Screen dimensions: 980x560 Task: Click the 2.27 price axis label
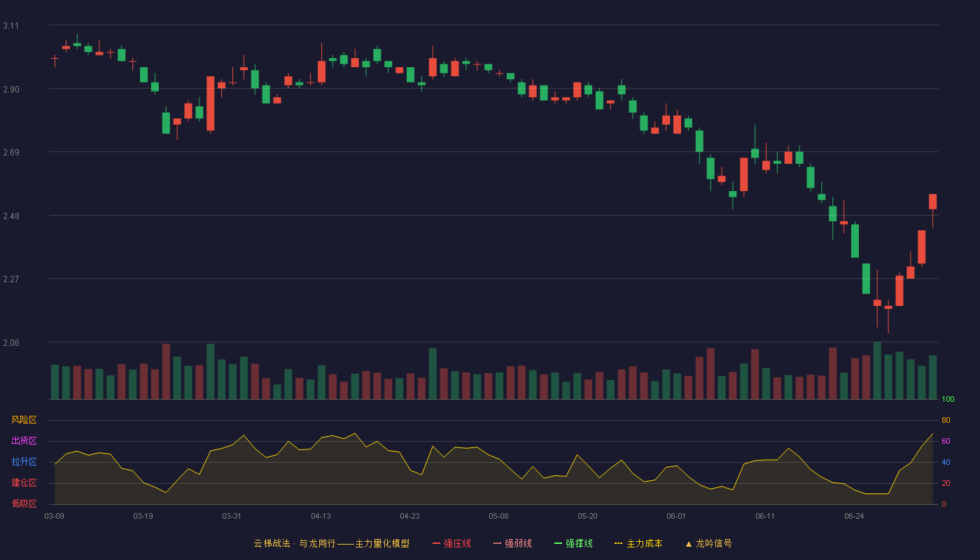[10, 279]
